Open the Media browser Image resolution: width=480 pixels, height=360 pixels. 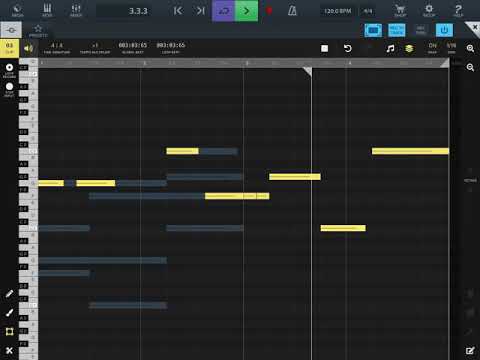point(17,10)
